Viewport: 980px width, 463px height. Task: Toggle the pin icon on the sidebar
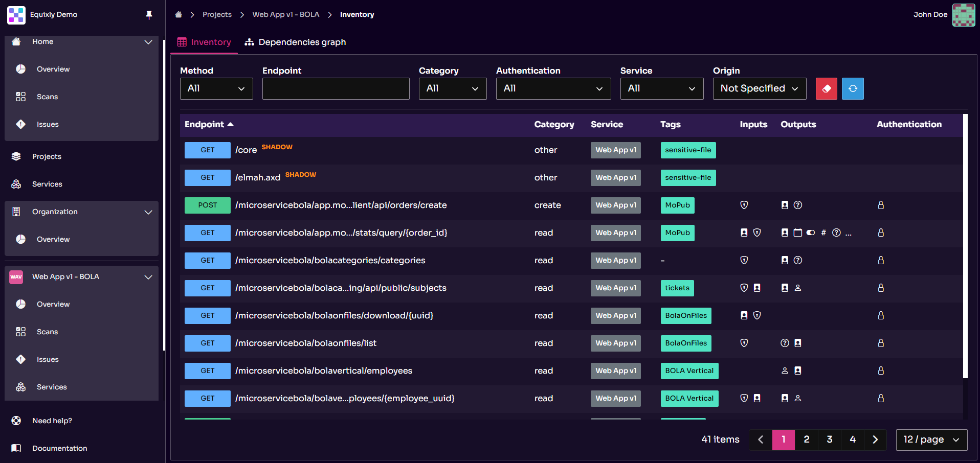pyautogui.click(x=149, y=15)
